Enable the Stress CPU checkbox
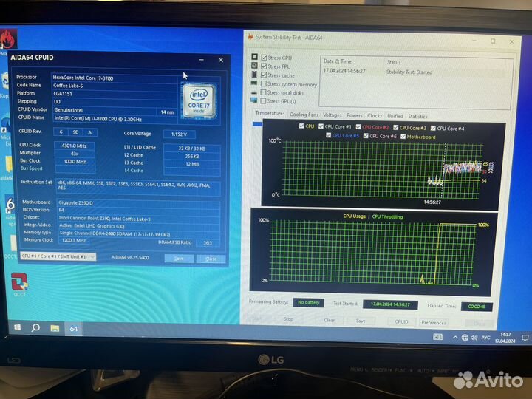 (x=264, y=58)
